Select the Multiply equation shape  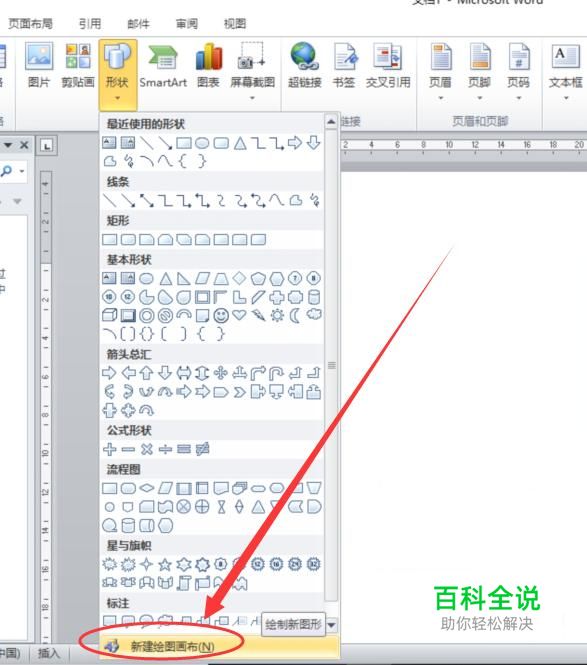[x=147, y=449]
